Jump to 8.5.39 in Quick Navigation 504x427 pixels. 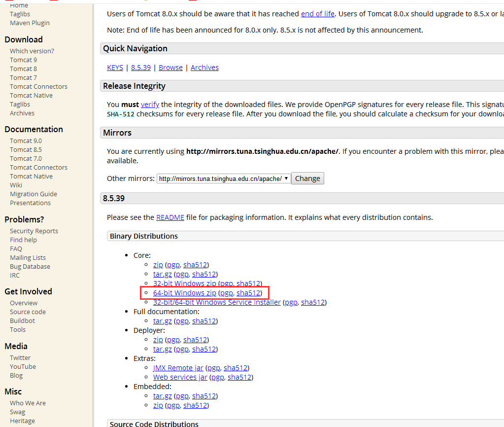click(x=141, y=68)
